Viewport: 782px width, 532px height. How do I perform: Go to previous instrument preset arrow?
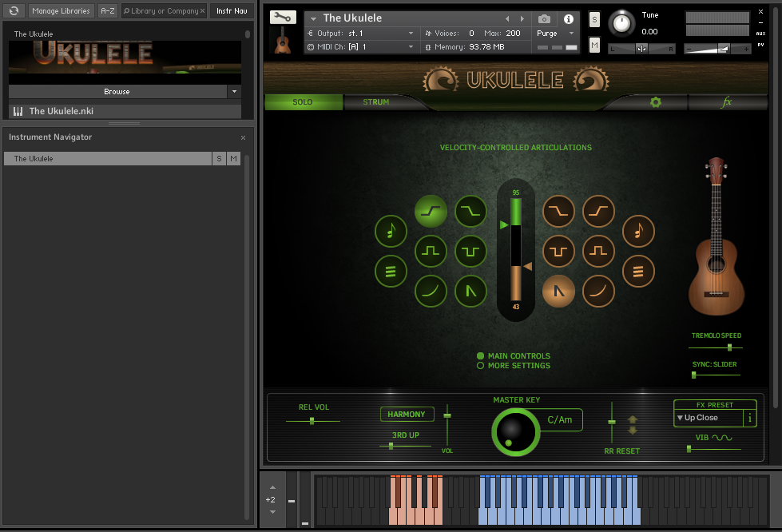point(507,19)
